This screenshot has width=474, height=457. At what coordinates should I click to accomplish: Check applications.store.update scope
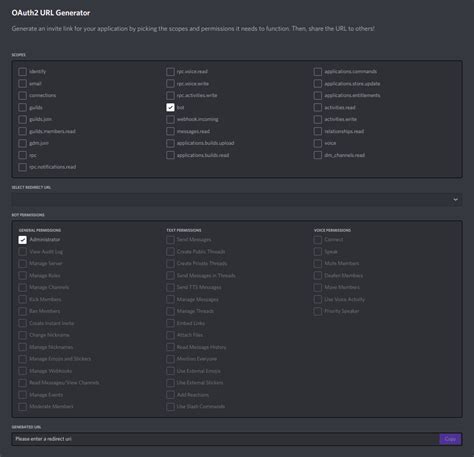pos(318,84)
